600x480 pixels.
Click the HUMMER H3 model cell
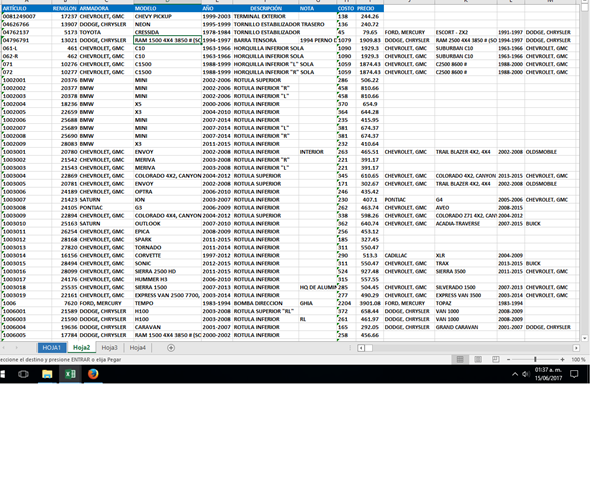tap(168, 279)
